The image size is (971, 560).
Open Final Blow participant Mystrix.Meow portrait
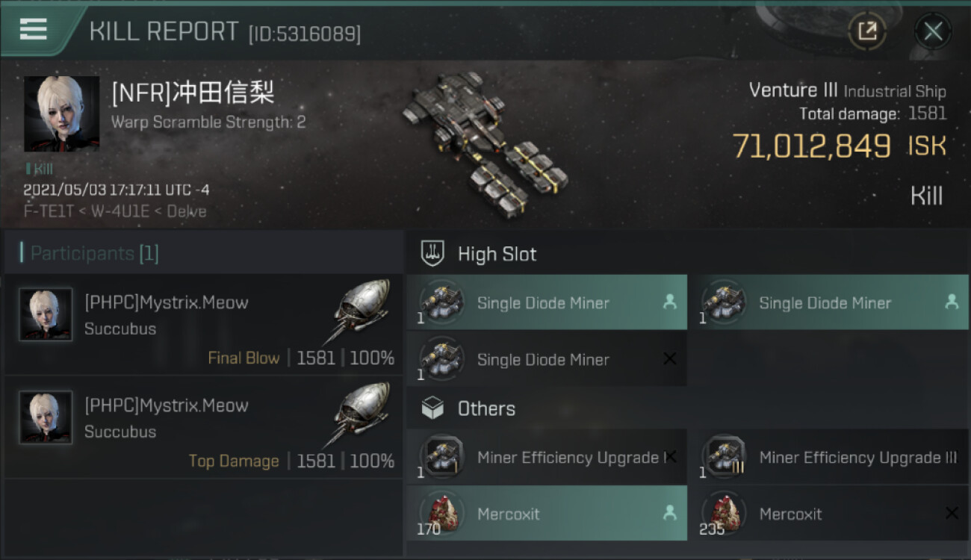point(46,314)
